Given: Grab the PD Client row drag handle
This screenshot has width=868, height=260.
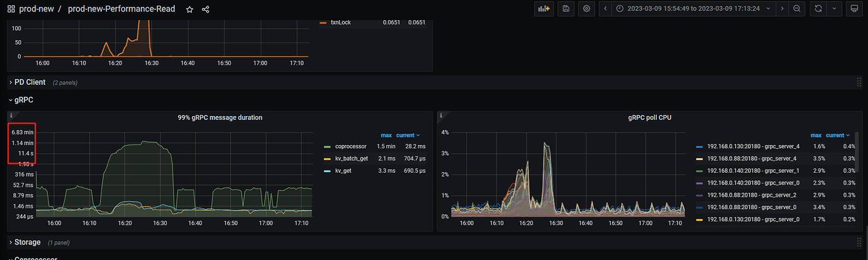Looking at the screenshot, I should tap(859, 82).
